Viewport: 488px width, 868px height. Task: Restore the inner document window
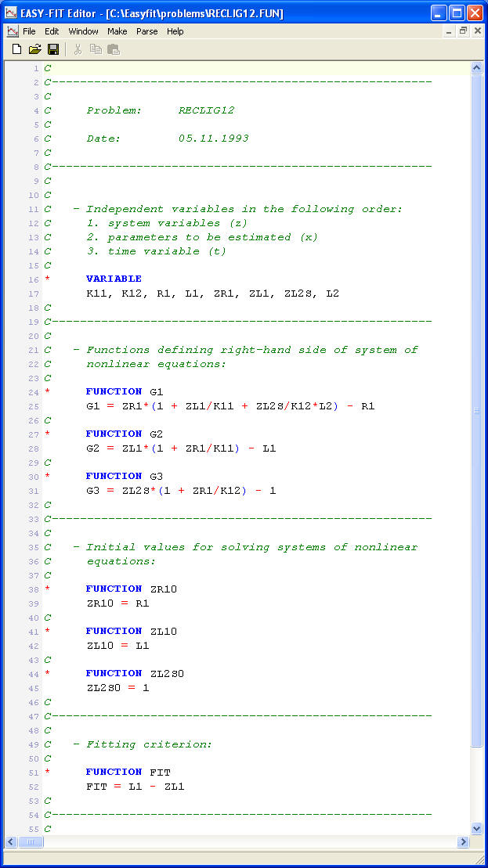point(463,31)
